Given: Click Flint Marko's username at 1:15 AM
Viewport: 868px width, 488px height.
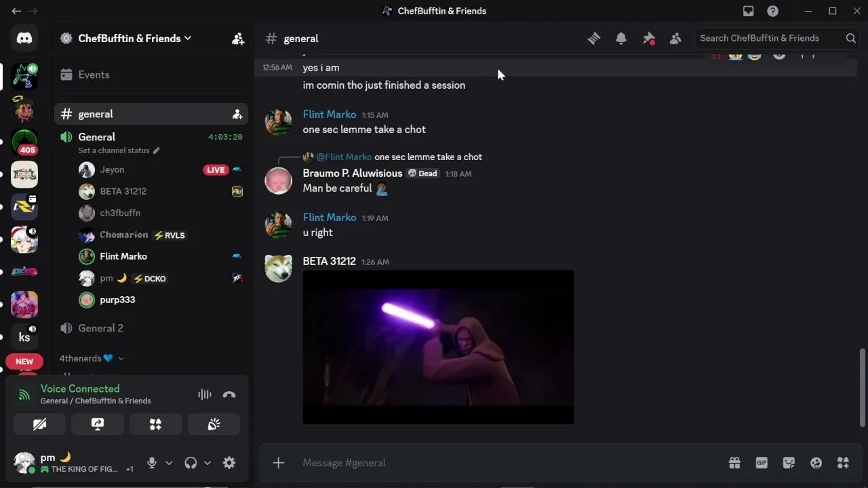Looking at the screenshot, I should click(330, 115).
